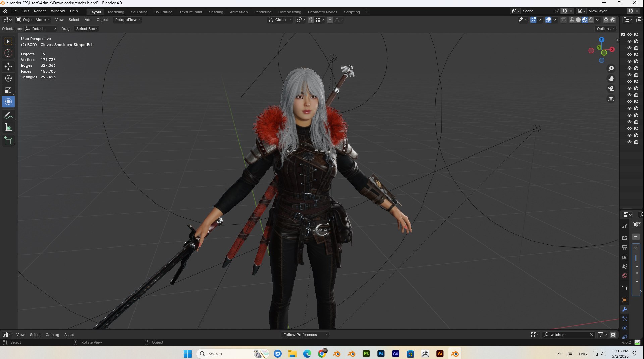Open the View Layer properties tab

pos(625,257)
